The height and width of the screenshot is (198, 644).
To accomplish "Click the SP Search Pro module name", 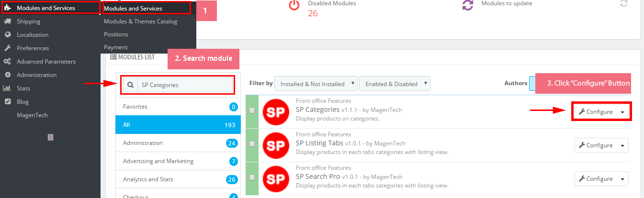I will (318, 176).
